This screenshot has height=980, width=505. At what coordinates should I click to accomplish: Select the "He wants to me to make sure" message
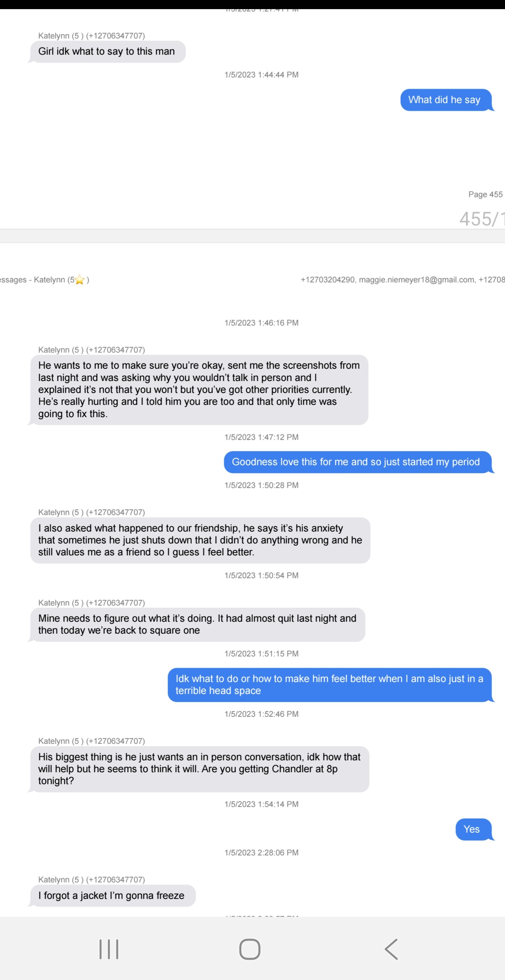tap(199, 389)
